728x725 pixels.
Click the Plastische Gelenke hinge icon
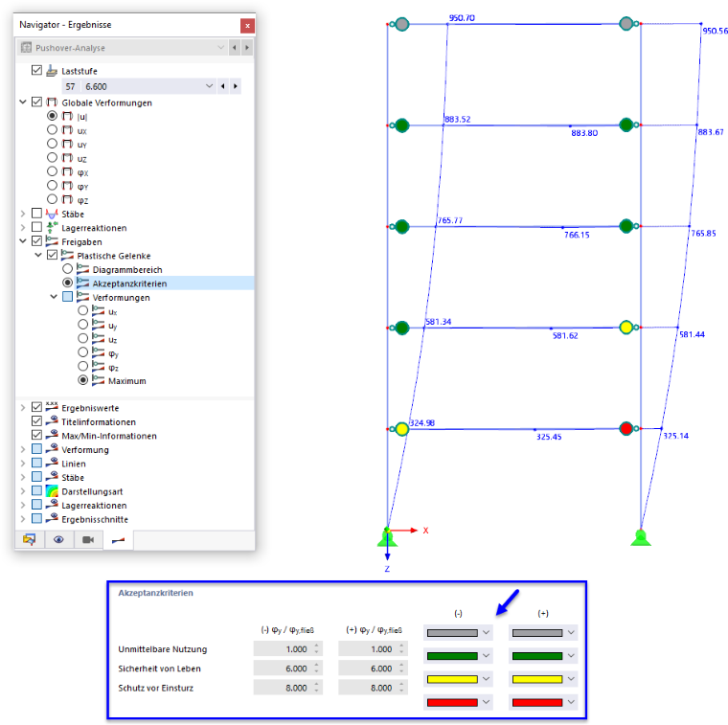pos(67,255)
